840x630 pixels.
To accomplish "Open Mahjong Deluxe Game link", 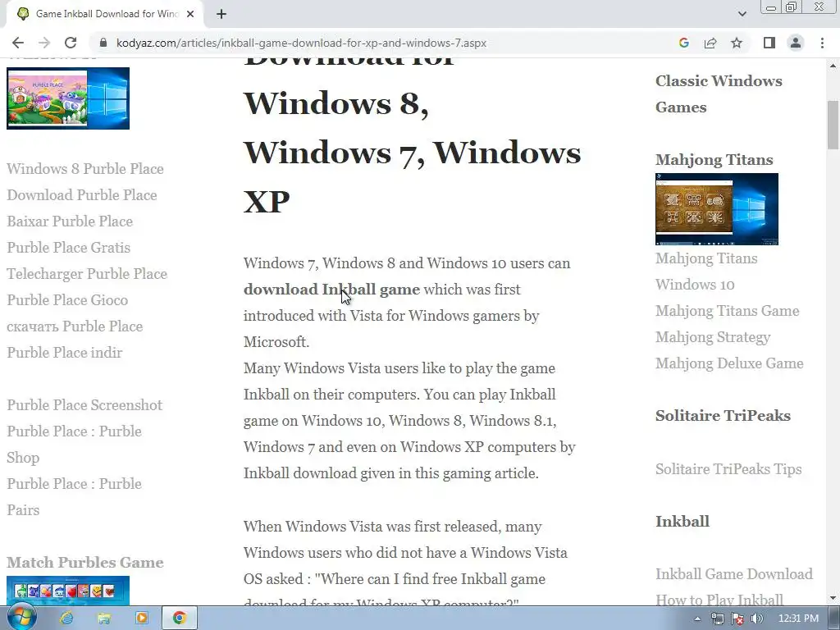I will (729, 363).
